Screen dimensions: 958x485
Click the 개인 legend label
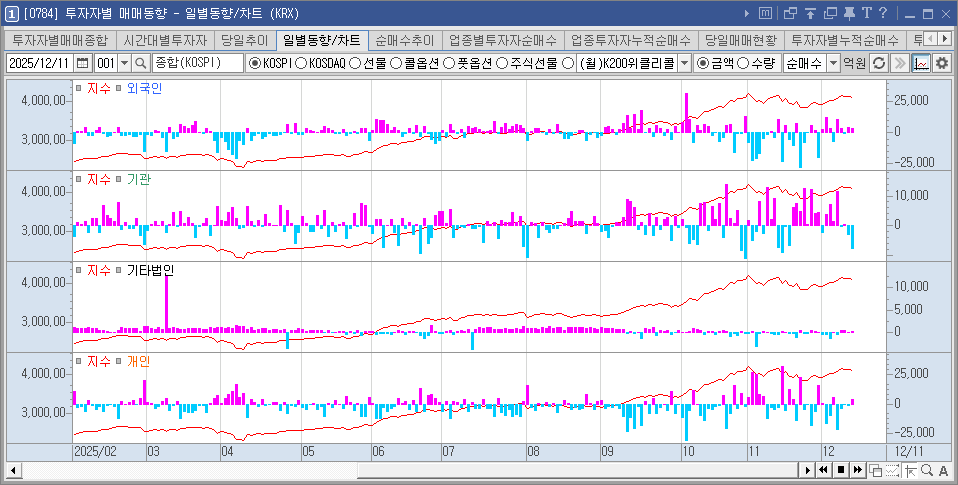139,361
